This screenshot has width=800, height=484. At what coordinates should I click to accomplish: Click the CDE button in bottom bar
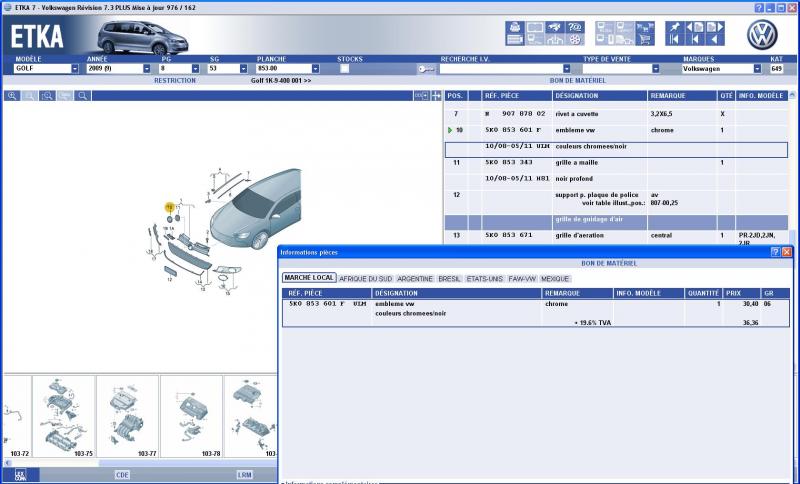(x=122, y=475)
